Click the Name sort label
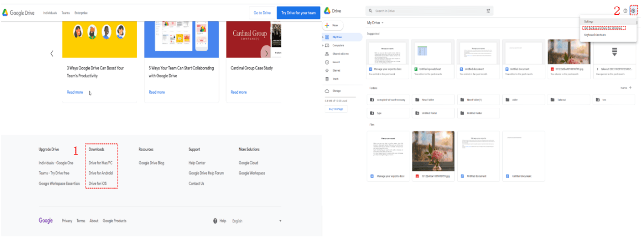This screenshot has width=644, height=238. tap(624, 88)
